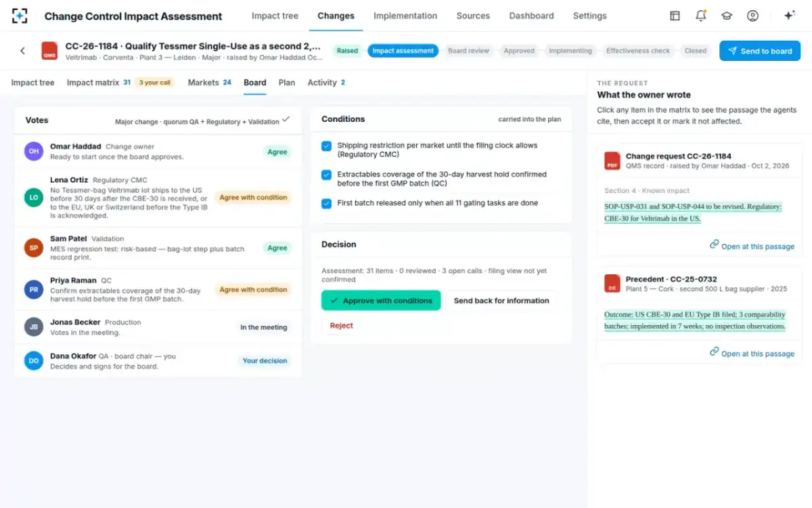Click the Effectiveness check stage pill

click(x=638, y=51)
